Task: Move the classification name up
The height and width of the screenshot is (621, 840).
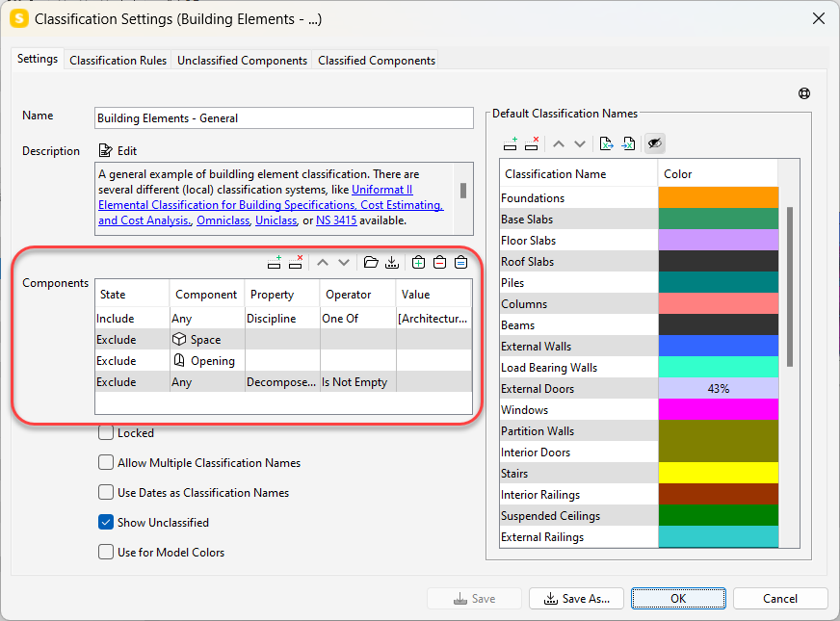Action: [x=559, y=143]
